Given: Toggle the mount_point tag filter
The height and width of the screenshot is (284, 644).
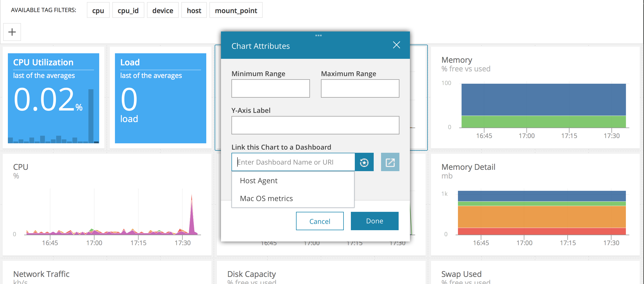Looking at the screenshot, I should point(236,10).
